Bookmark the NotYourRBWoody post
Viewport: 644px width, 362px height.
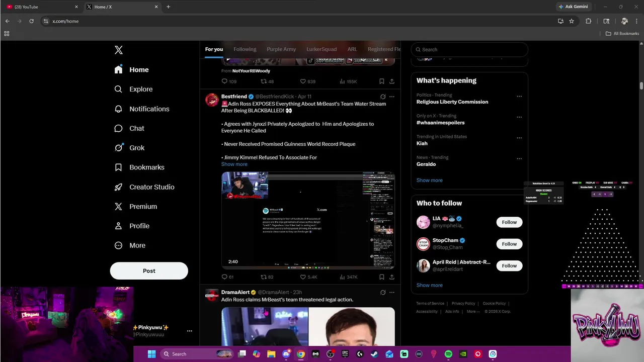[x=382, y=81]
